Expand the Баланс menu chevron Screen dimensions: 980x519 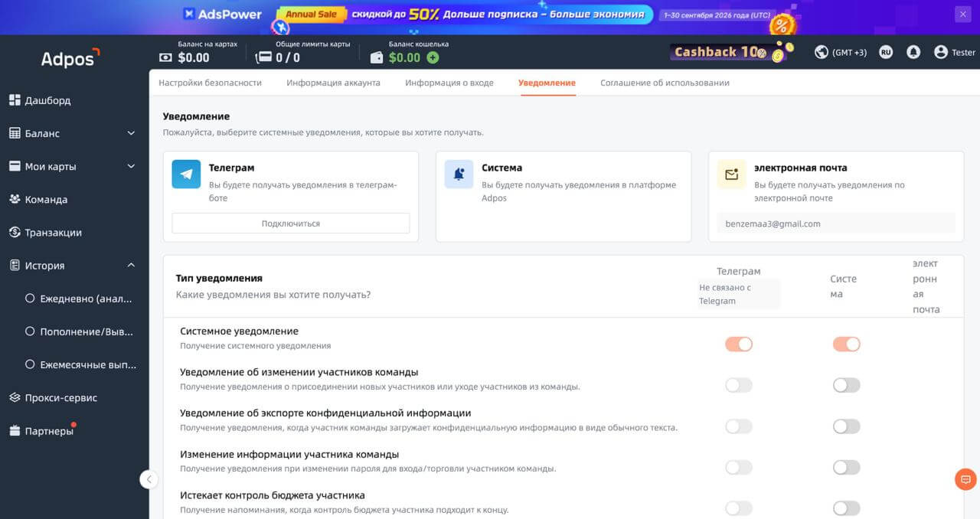click(x=131, y=133)
